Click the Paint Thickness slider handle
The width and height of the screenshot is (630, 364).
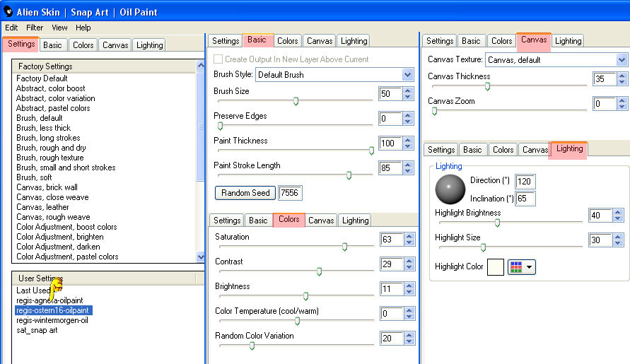371,151
